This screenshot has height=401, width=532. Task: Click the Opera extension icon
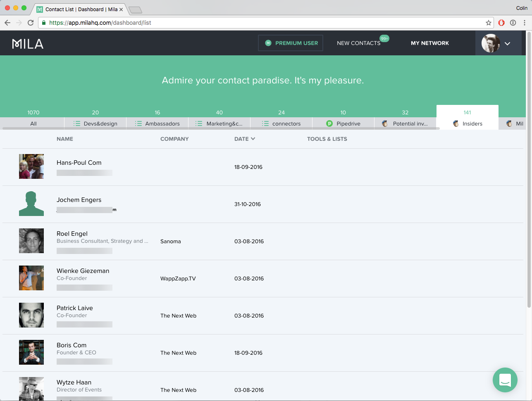[501, 23]
